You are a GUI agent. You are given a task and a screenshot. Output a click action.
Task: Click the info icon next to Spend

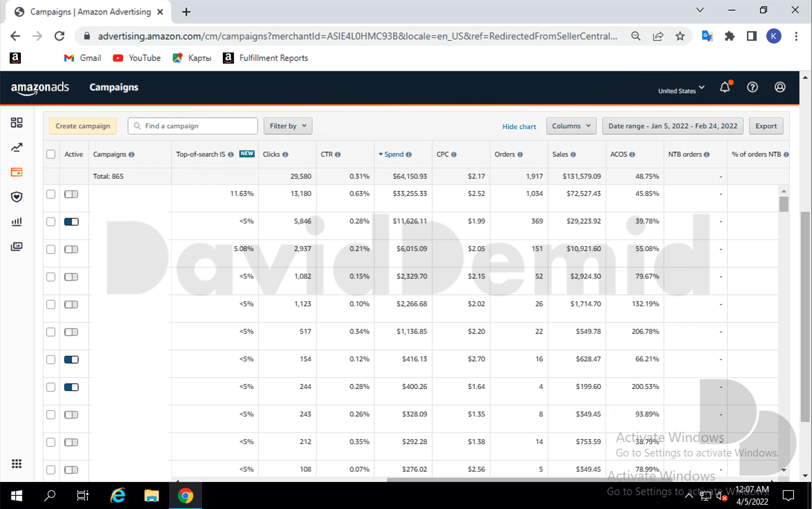point(409,154)
